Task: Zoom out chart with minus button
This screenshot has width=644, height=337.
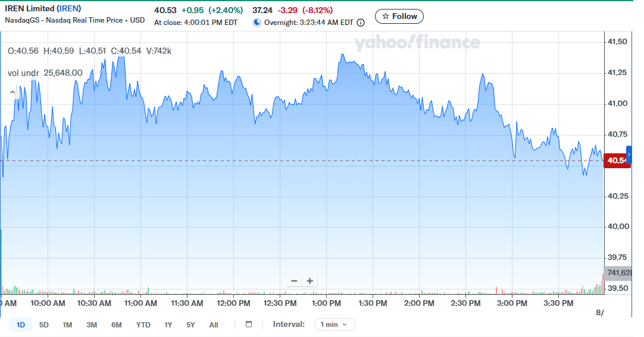Action: (x=294, y=281)
